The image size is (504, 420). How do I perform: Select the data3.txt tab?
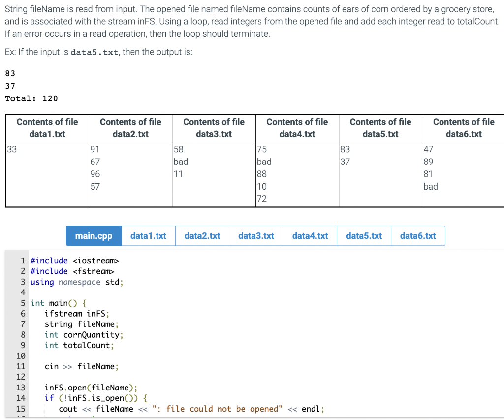[256, 235]
